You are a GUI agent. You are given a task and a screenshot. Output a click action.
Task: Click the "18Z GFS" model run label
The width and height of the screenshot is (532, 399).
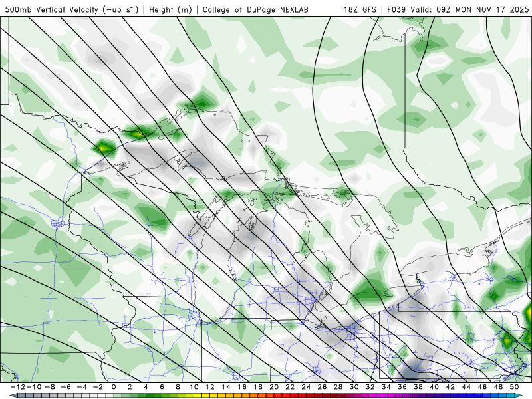coord(360,9)
